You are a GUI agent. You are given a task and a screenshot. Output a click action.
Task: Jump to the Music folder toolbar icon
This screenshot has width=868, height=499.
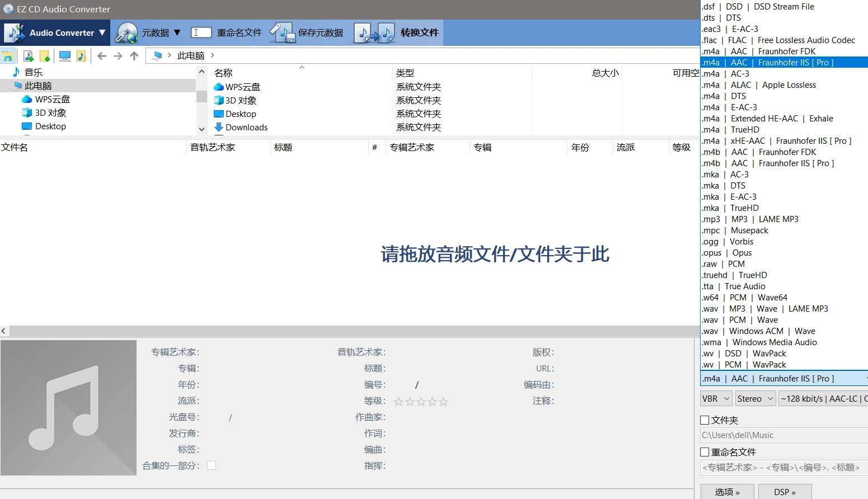[81, 56]
